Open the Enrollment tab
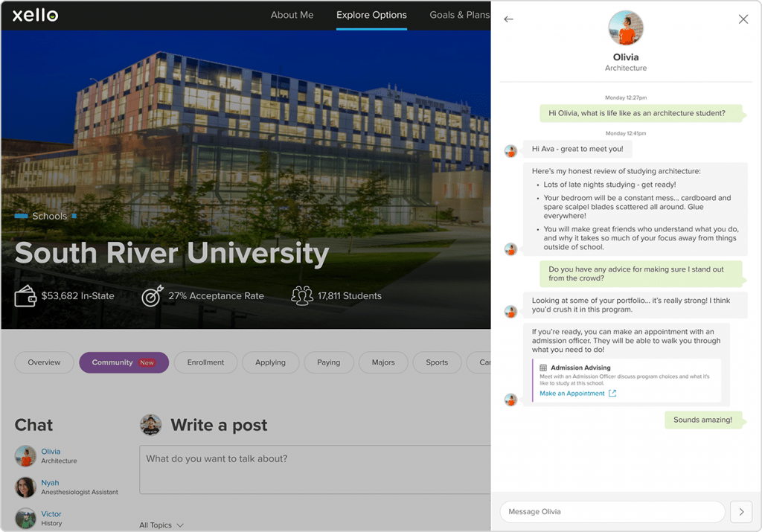Image resolution: width=762 pixels, height=532 pixels. coord(205,362)
